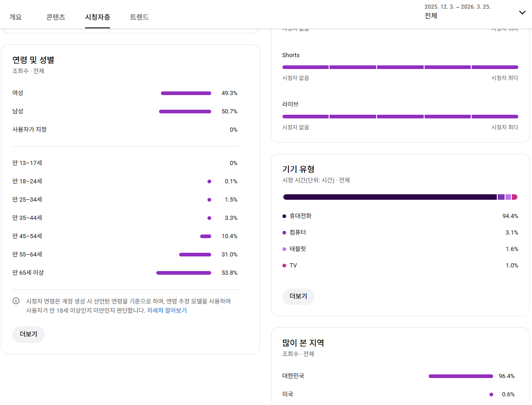The width and height of the screenshot is (532, 405).
Task: Click the 미국 region data dot
Action: (491, 394)
